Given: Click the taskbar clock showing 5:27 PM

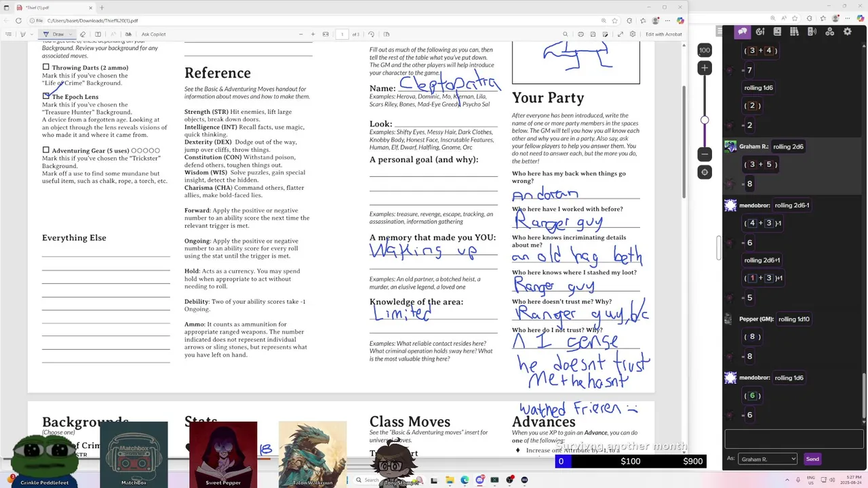Looking at the screenshot, I should (x=850, y=480).
